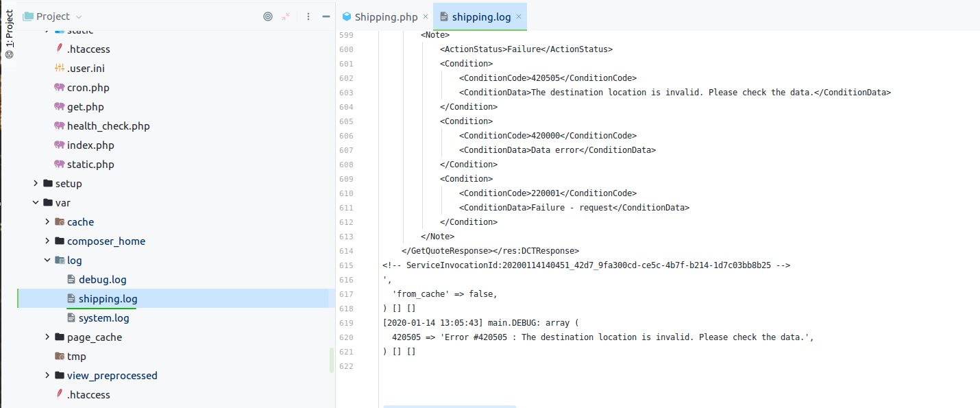Open health_check.php via its elephant icon
980x408 pixels.
(60, 125)
